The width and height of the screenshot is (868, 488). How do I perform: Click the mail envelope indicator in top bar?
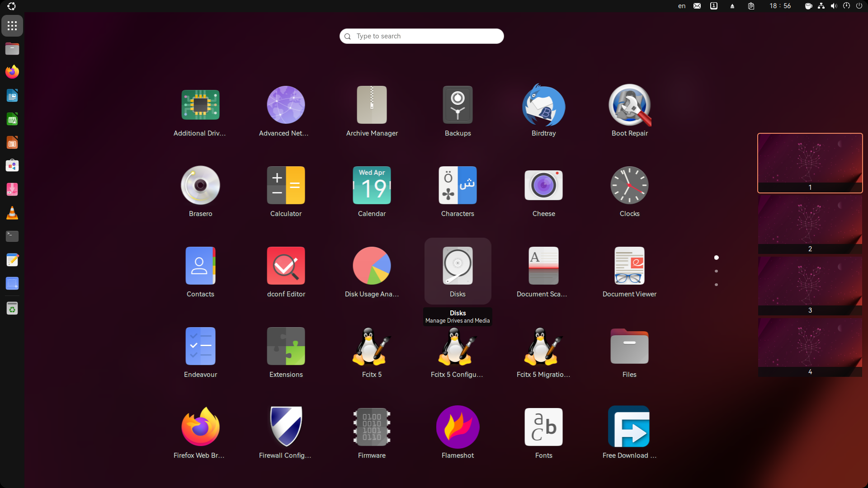pos(697,6)
